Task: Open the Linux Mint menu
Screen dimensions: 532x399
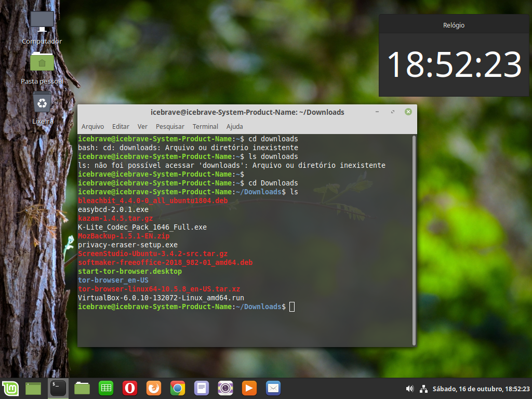Action: [x=10, y=389]
